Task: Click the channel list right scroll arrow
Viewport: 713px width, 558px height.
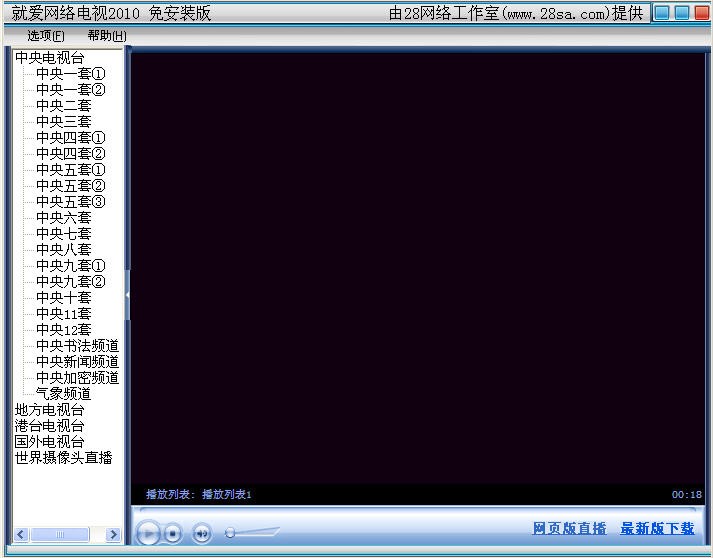Action: click(113, 534)
